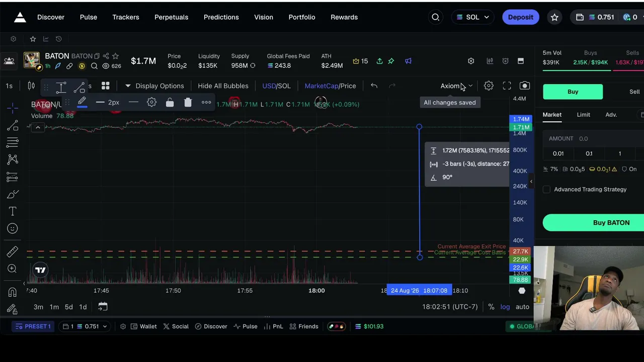Click the pencil line color swatch

click(82, 103)
